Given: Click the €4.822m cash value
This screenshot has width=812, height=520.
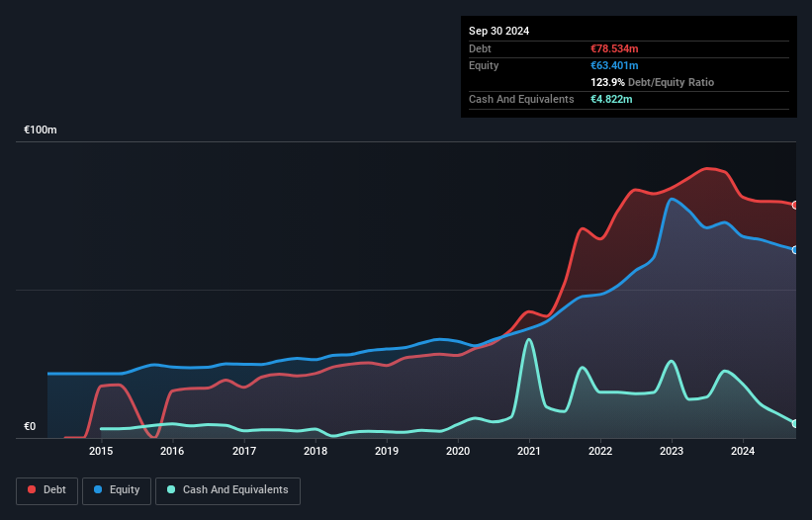Looking at the screenshot, I should click(x=611, y=99).
